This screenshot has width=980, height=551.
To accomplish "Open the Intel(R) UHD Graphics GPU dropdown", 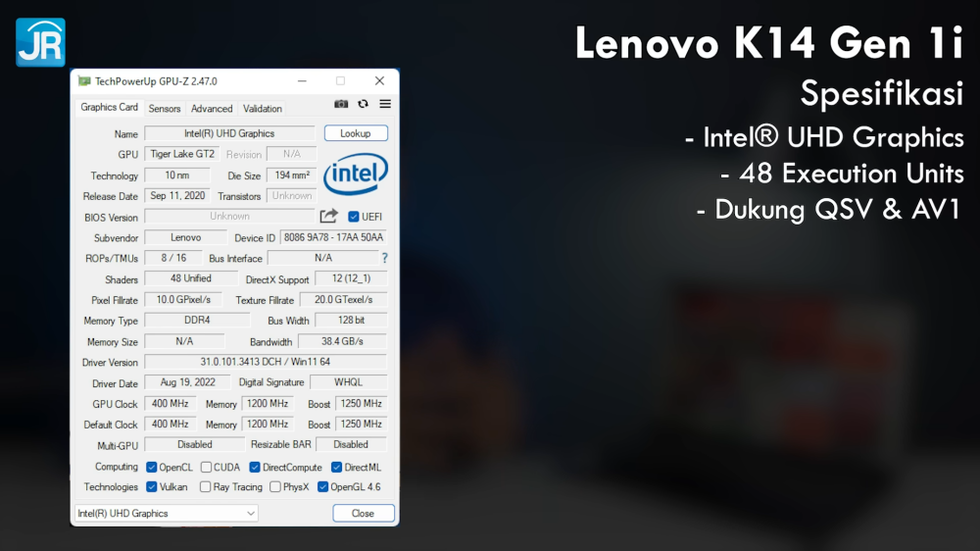I will click(x=167, y=514).
